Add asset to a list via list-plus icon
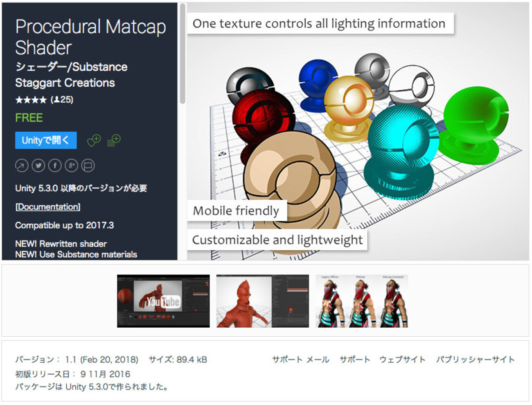Screen dimensions: 532x405 [114, 140]
